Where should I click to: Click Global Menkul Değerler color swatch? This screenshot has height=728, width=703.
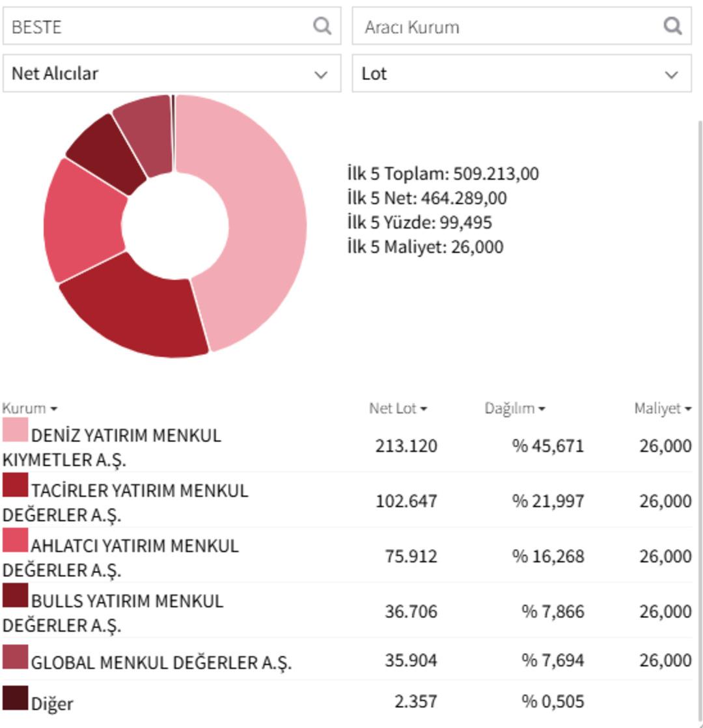[15, 657]
